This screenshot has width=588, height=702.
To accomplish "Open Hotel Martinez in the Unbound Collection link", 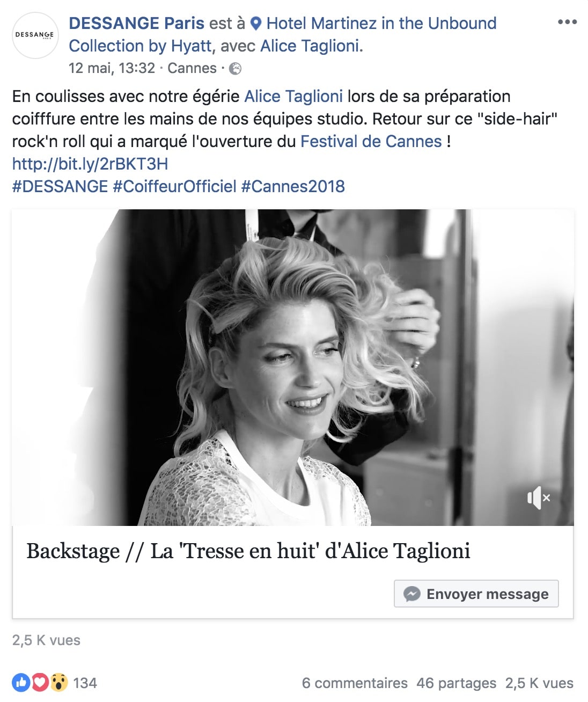I will click(x=283, y=34).
